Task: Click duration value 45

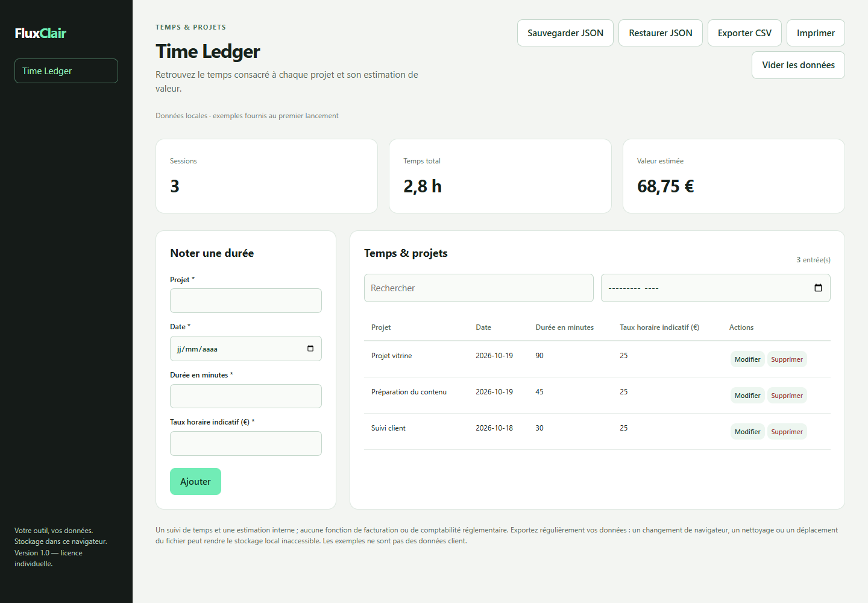Action: point(539,392)
